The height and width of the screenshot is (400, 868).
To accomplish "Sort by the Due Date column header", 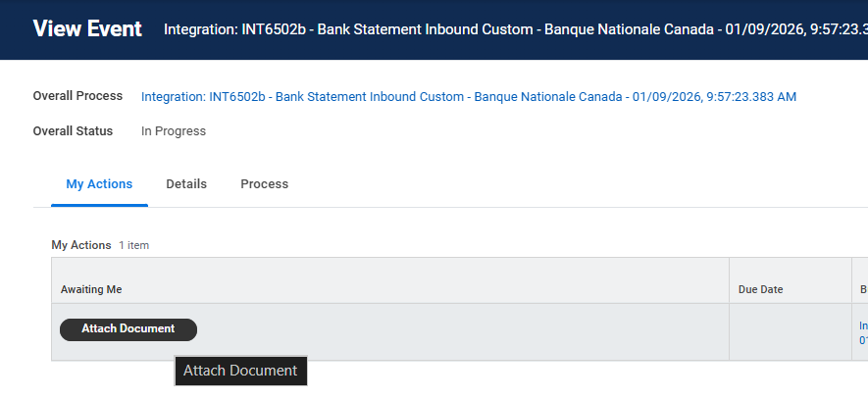I will coord(760,290).
